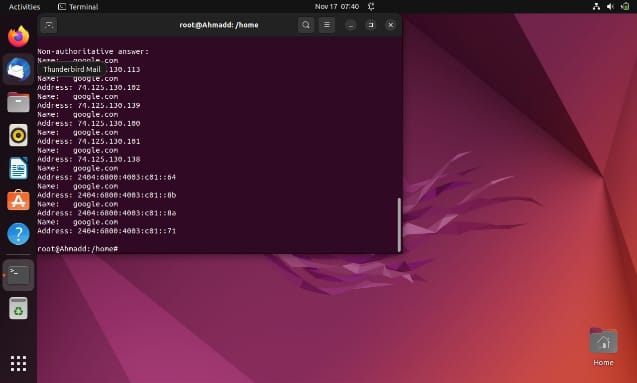Open the Files manager dock icon
Image resolution: width=637 pixels, height=383 pixels.
point(18,102)
